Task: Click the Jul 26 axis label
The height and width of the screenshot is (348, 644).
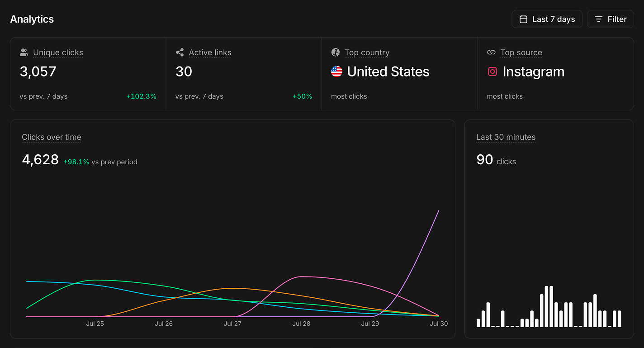Action: [164, 324]
